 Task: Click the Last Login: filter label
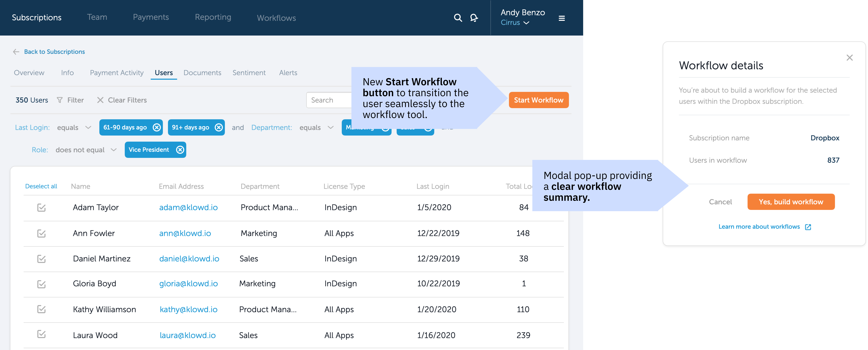coord(32,128)
